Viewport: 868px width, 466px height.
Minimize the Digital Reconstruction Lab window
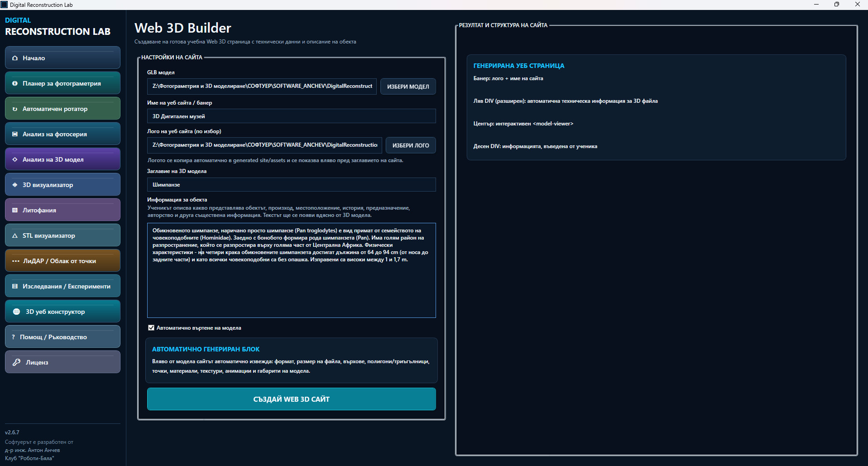tap(816, 5)
